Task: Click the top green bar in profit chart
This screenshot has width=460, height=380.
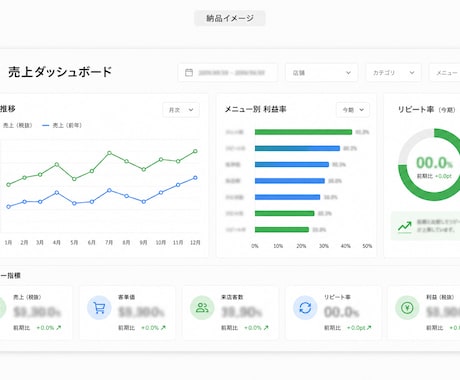Action: click(303, 132)
